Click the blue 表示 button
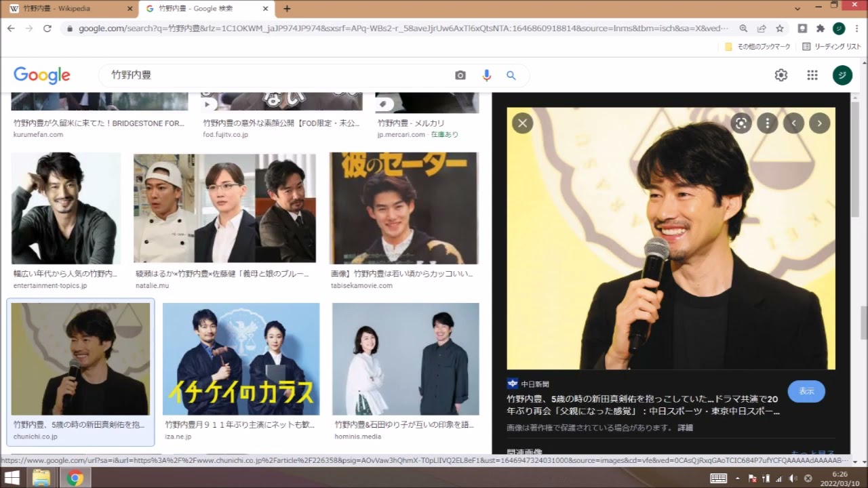This screenshot has height=488, width=868. pyautogui.click(x=806, y=391)
